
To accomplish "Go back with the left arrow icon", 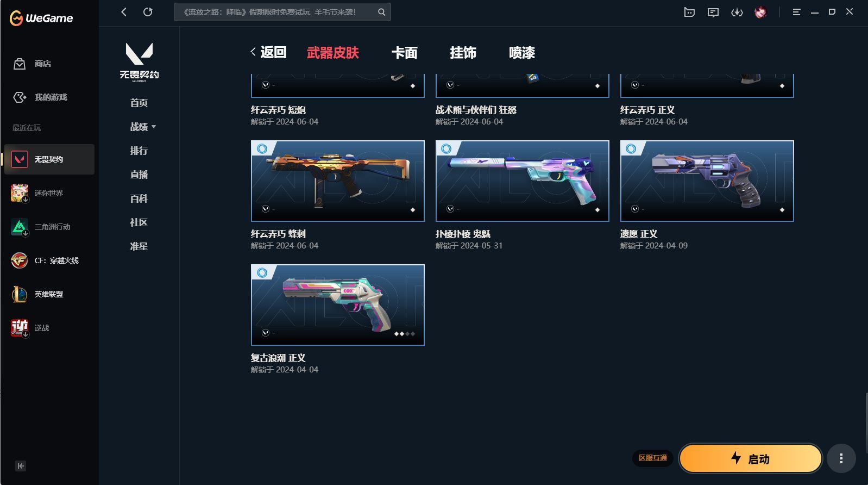I will pyautogui.click(x=124, y=12).
